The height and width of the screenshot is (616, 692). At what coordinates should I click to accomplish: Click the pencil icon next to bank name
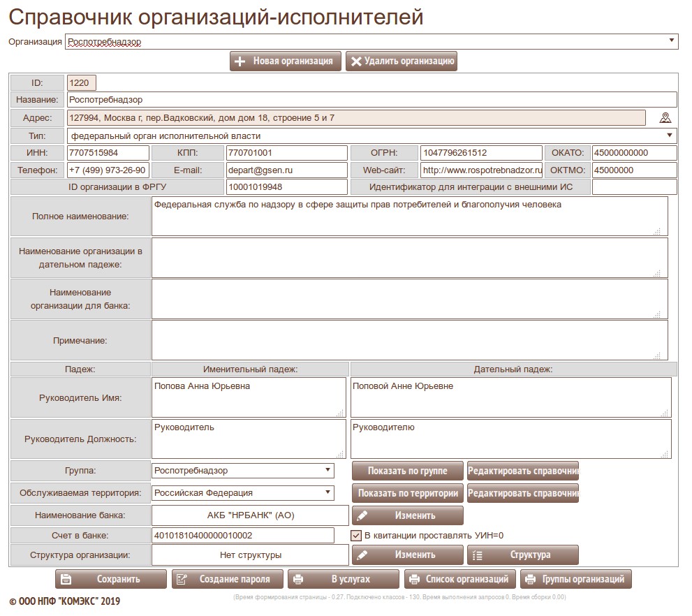click(x=362, y=515)
